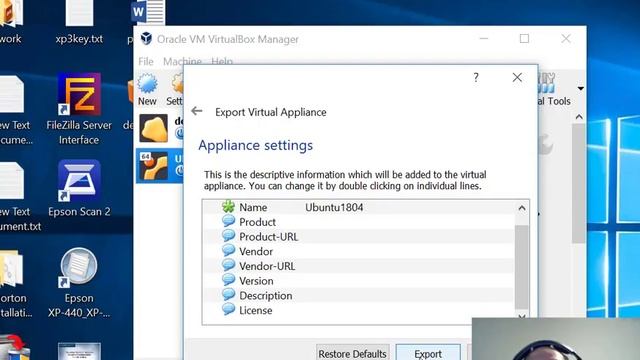Select the Product-URL row label
The height and width of the screenshot is (360, 640).
click(x=269, y=237)
